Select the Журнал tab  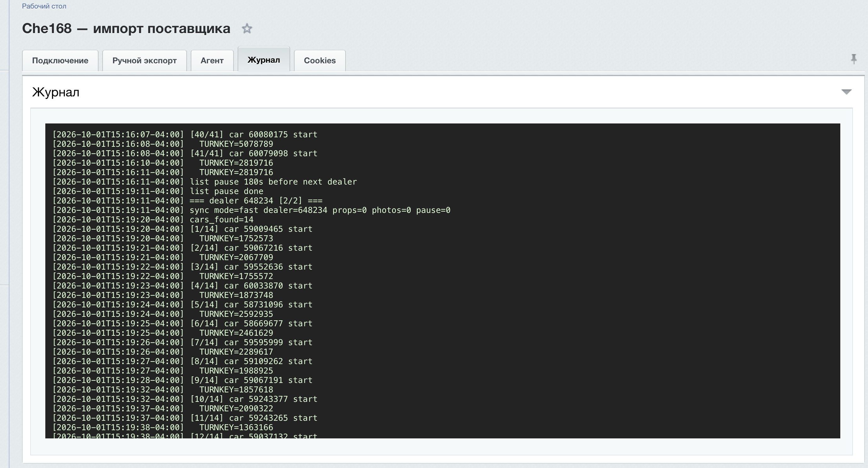263,59
